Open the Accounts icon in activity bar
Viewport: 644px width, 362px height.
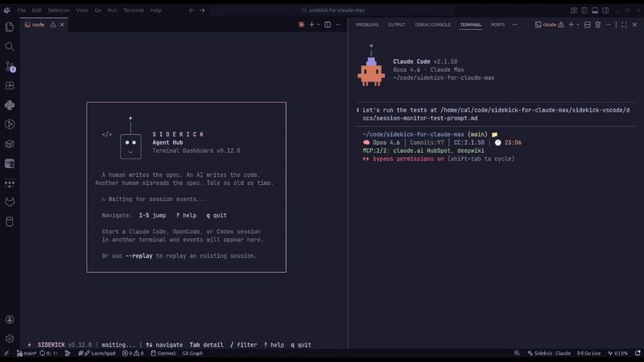pos(10,319)
